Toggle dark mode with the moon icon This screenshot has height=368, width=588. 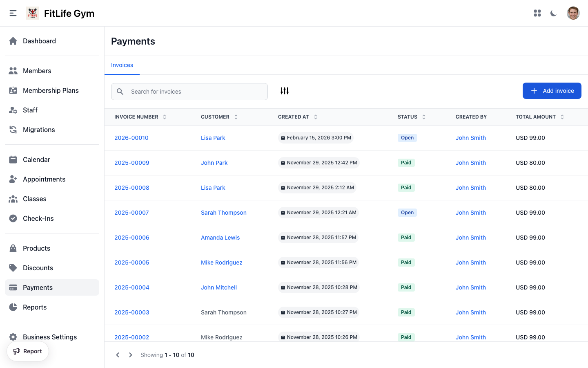tap(553, 13)
